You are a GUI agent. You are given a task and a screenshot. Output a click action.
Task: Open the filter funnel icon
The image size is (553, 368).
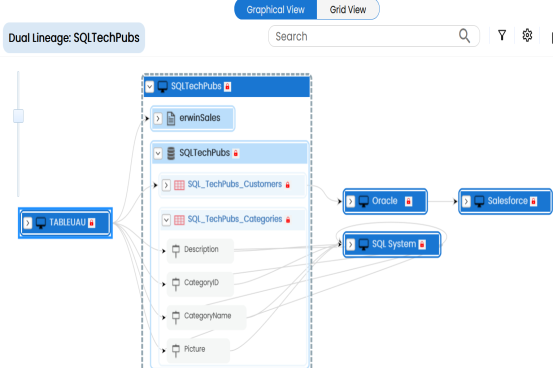(x=502, y=35)
